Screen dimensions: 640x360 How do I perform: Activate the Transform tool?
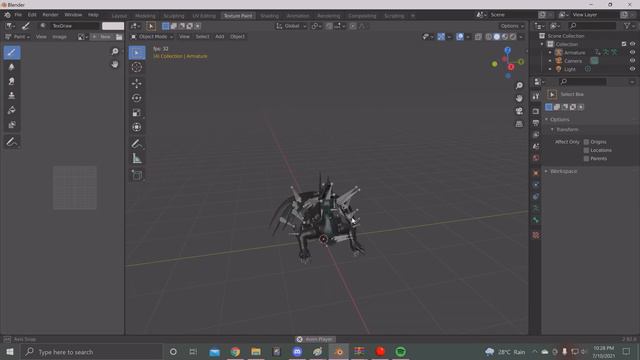[137, 127]
